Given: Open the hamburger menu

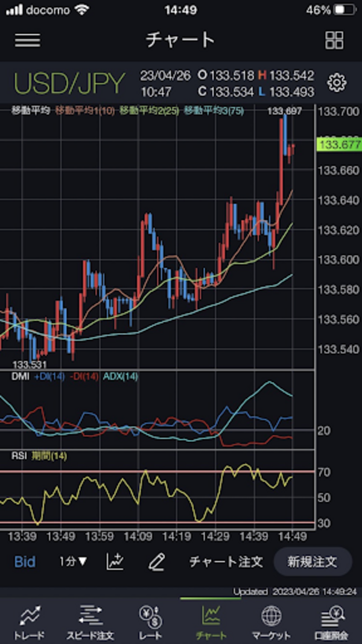Looking at the screenshot, I should pos(28,40).
